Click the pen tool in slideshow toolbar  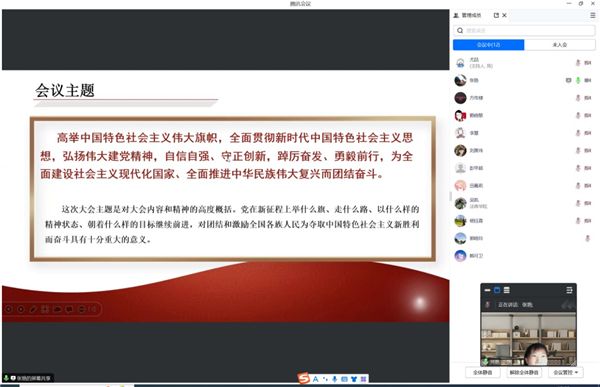click(33, 309)
